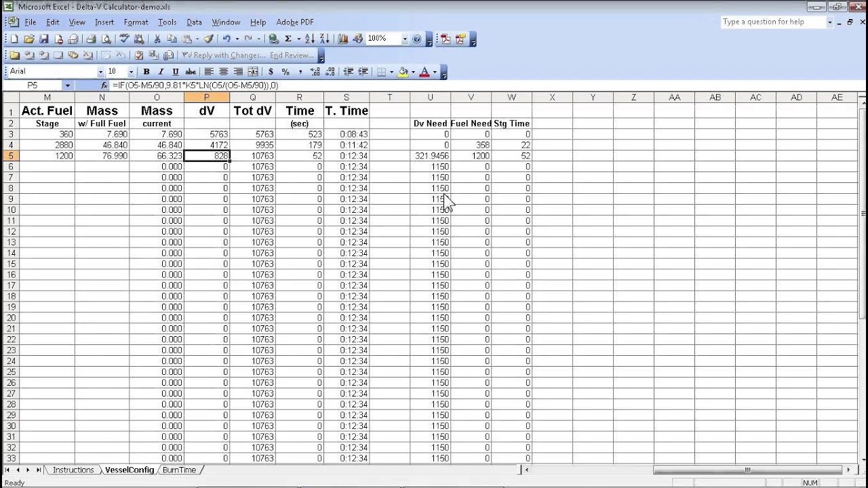Image resolution: width=868 pixels, height=488 pixels.
Task: Decrease decimal places
Action: 330,72
